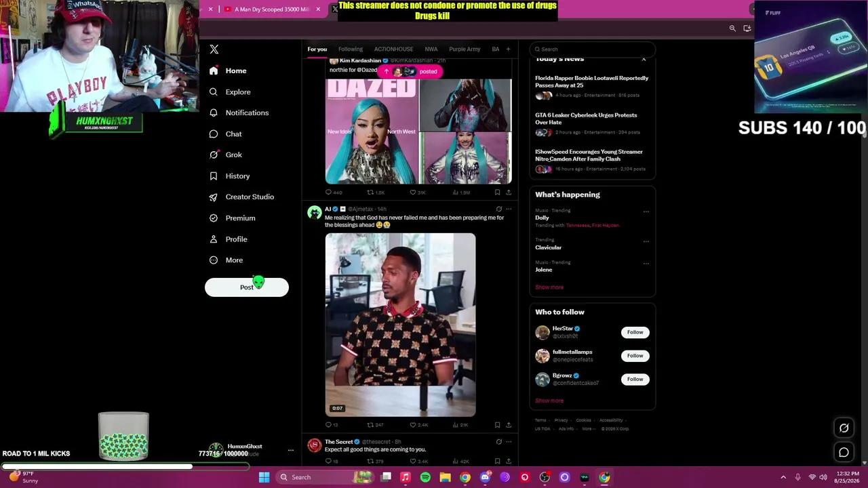Open Premium from the sidebar
This screenshot has height=488, width=868.
[232, 218]
